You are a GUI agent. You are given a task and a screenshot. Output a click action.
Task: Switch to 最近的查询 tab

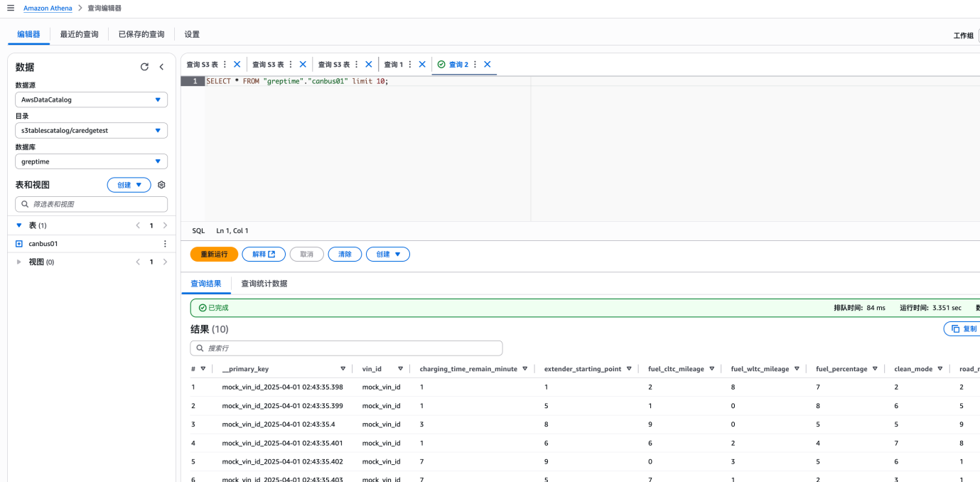click(x=80, y=34)
